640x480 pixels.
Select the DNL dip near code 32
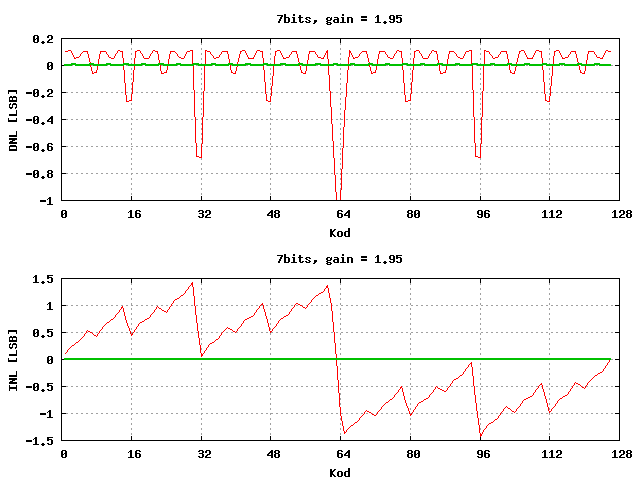click(199, 156)
